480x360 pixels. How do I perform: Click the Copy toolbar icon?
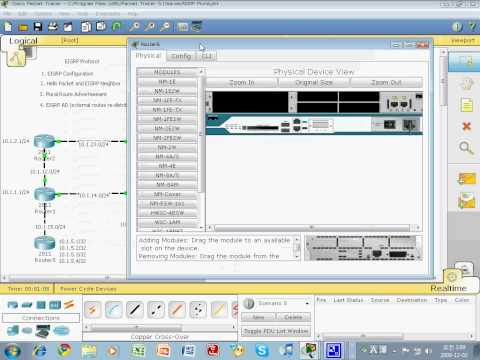click(86, 27)
